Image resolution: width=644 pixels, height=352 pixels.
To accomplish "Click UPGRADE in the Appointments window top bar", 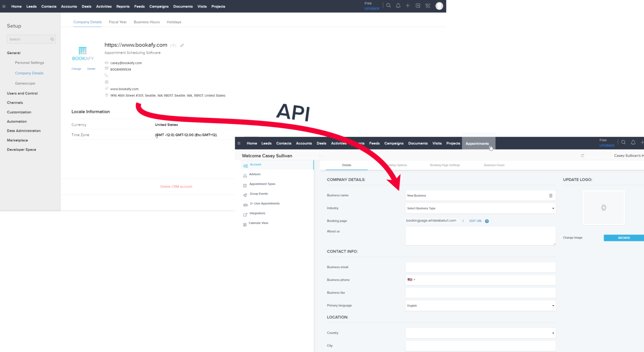I will (607, 145).
